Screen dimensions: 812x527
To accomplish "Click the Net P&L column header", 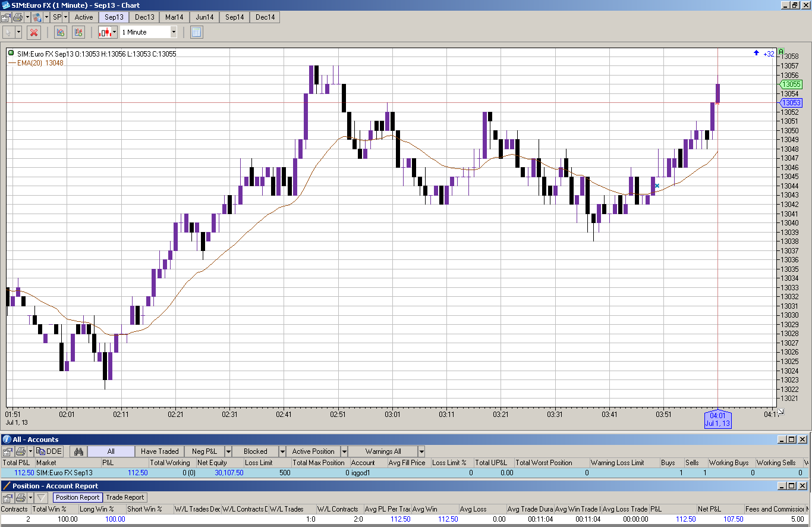I will tap(720, 509).
